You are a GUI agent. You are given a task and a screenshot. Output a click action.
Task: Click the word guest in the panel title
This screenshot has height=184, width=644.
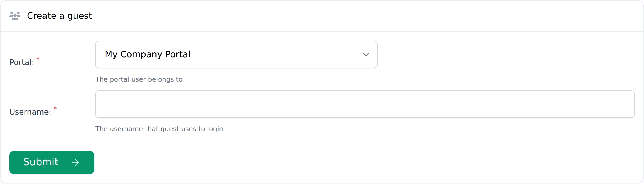[79, 16]
